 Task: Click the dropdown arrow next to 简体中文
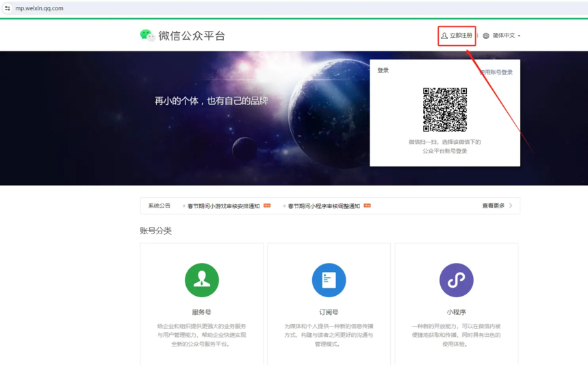pyautogui.click(x=519, y=36)
